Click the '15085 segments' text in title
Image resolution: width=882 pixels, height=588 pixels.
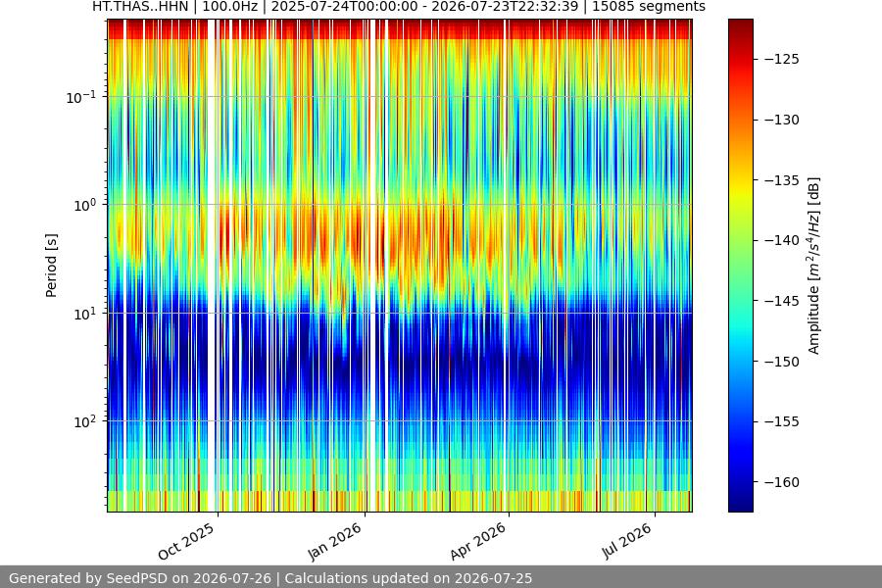pyautogui.click(x=649, y=7)
